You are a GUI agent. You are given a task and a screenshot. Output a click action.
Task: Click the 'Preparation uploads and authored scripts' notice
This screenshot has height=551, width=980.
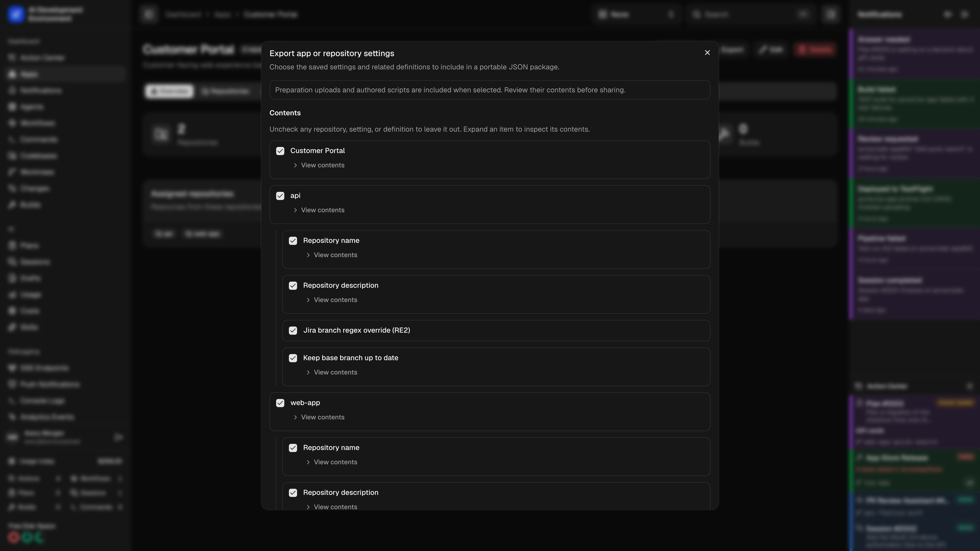coord(490,90)
